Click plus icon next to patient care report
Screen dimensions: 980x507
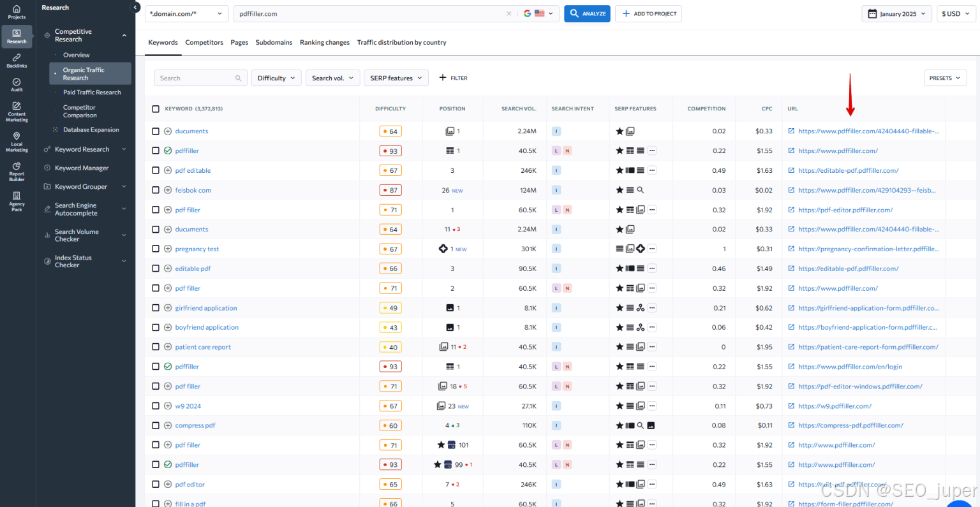tap(168, 347)
